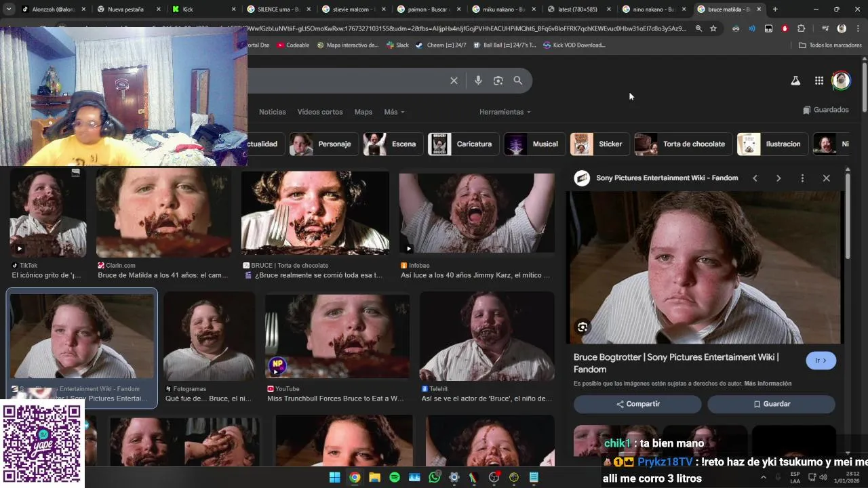Open Guardados saved items link
Screen dimensions: 868x488
(x=826, y=110)
